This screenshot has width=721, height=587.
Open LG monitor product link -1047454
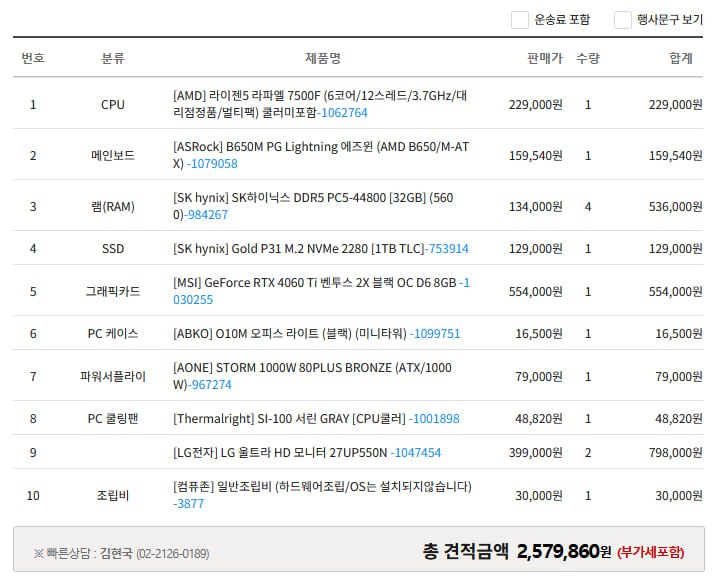(x=416, y=453)
